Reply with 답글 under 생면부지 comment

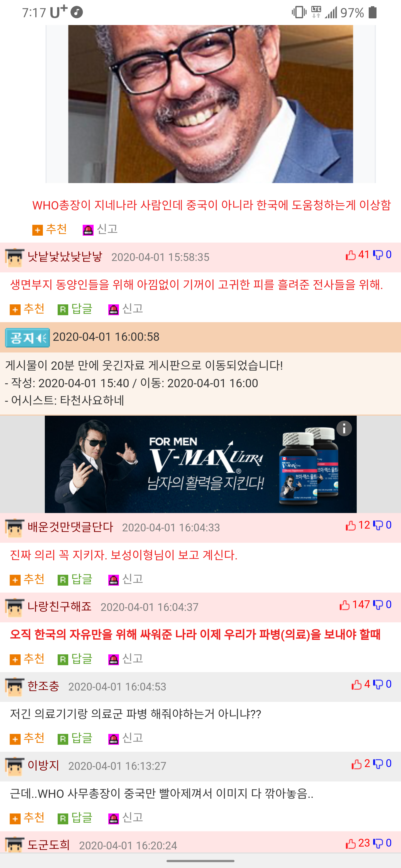pos(75,309)
